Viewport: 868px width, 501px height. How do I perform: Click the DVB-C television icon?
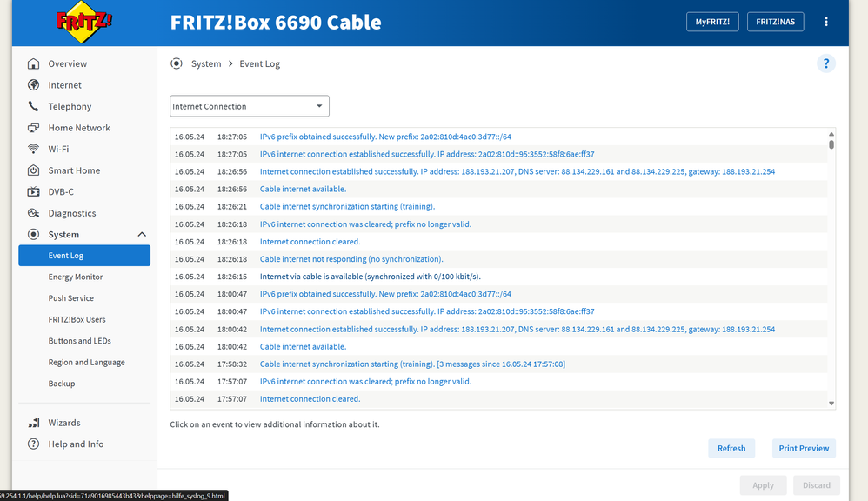(34, 191)
